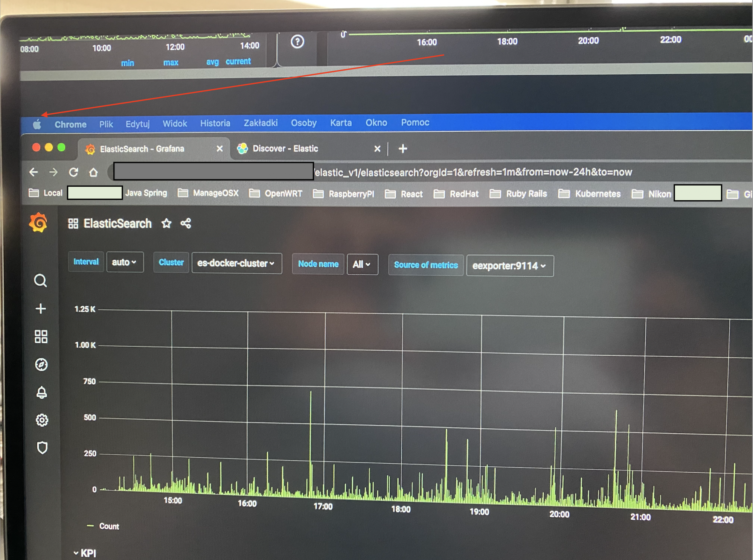Click the Create plus icon in sidebar
Viewport: 753px width, 560px height.
tap(41, 309)
